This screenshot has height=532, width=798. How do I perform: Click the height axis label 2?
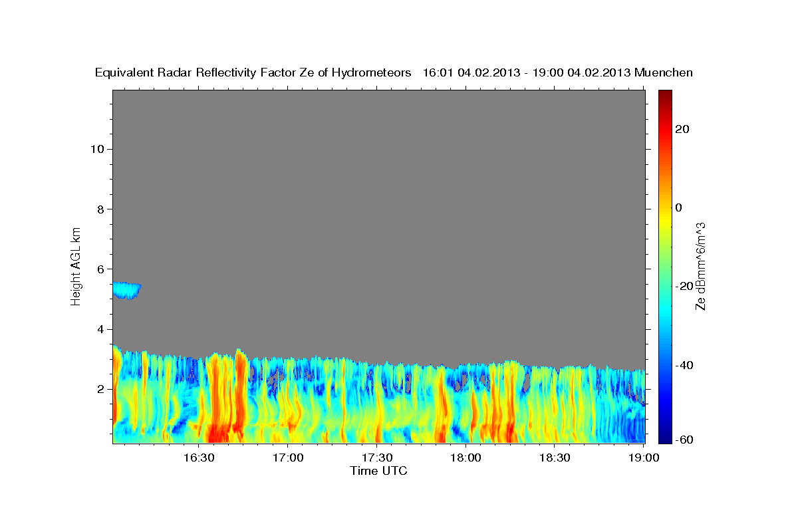100,389
